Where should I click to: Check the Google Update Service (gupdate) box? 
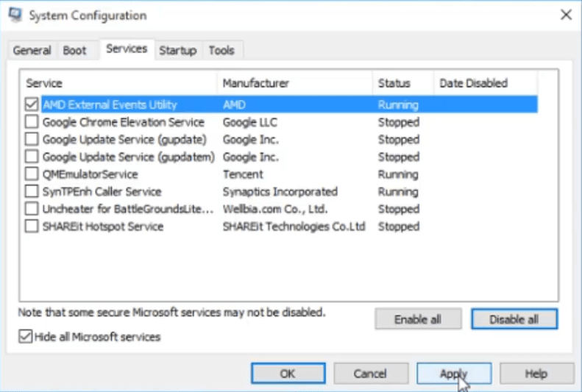coord(32,140)
